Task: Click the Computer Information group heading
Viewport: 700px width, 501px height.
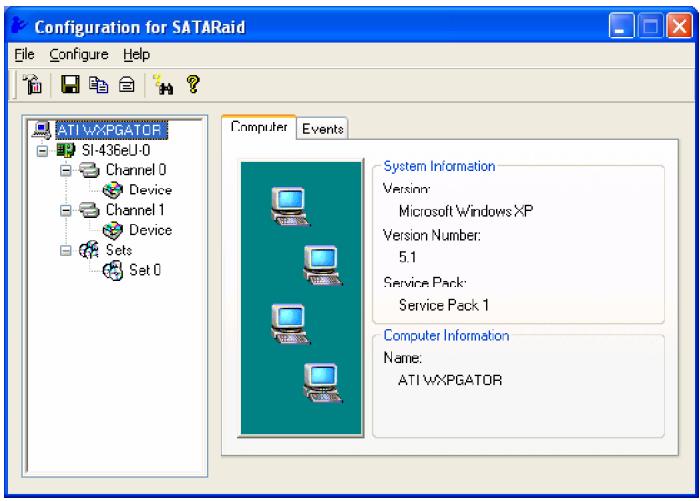Action: [446, 335]
